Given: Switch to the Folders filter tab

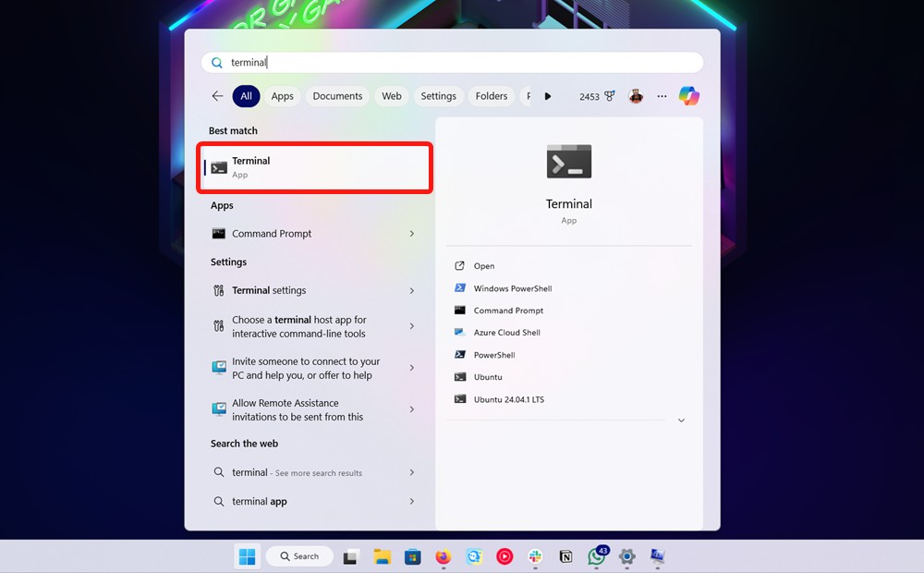Looking at the screenshot, I should pyautogui.click(x=492, y=96).
